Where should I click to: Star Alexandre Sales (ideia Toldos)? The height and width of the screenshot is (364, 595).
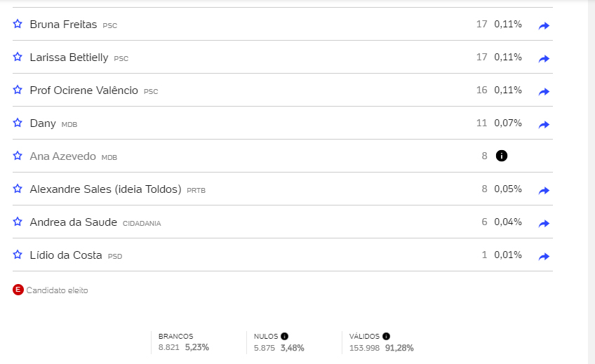[x=18, y=189]
